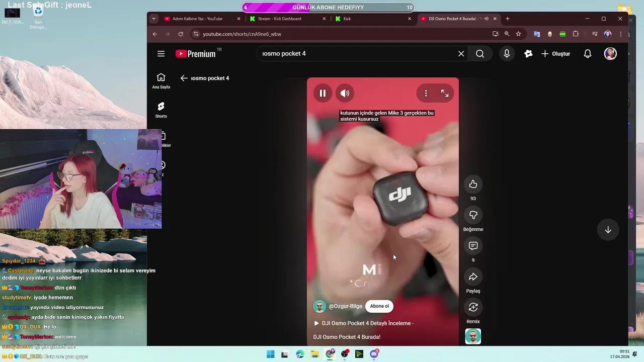Open the YouTube hamburger guide menu

coord(161,54)
